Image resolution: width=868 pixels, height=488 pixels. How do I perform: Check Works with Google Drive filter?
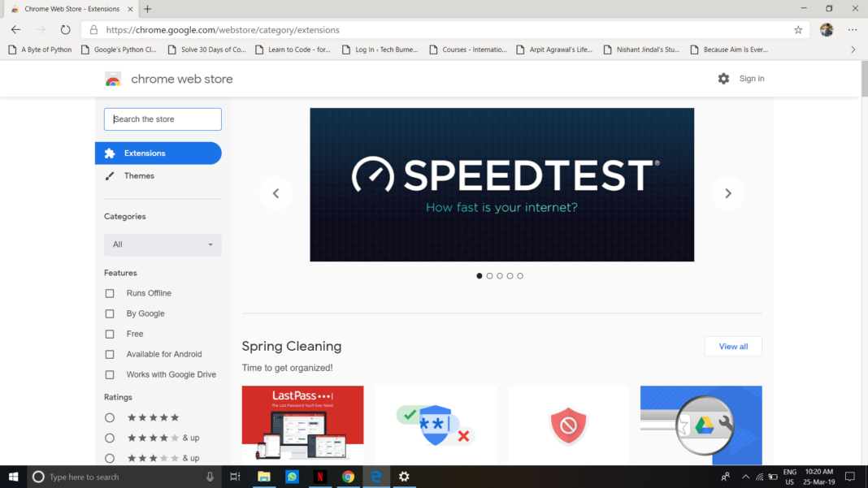click(x=110, y=374)
